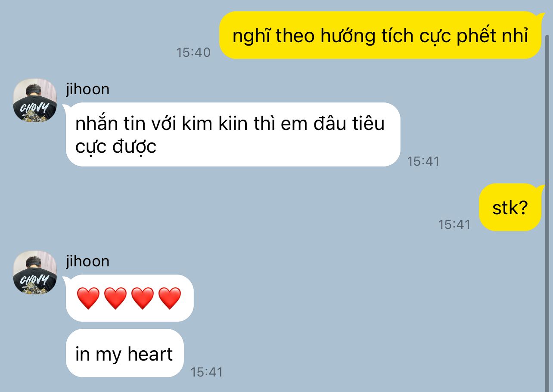Click the jihoon name above the kim kiin message
Image resolution: width=553 pixels, height=392 pixels.
87,89
